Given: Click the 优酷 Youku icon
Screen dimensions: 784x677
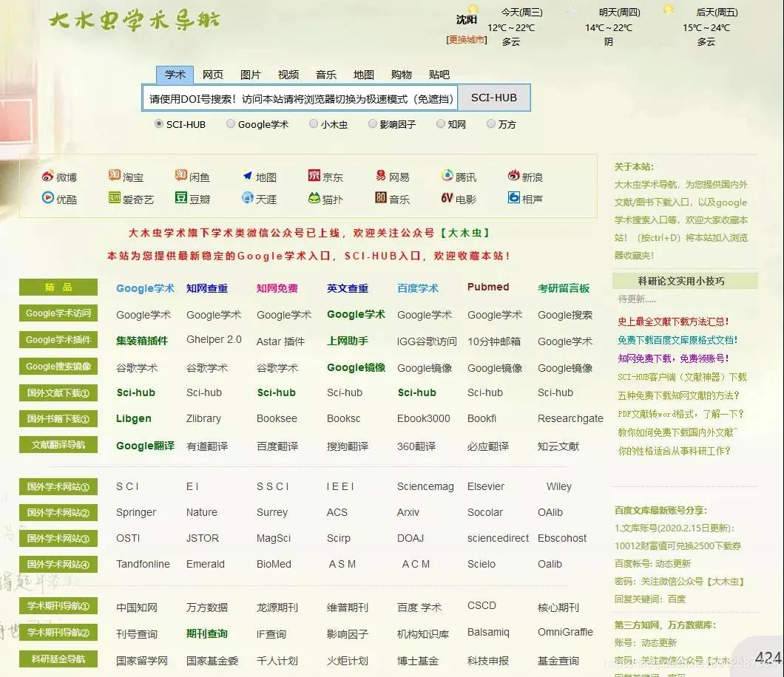Looking at the screenshot, I should [47, 198].
